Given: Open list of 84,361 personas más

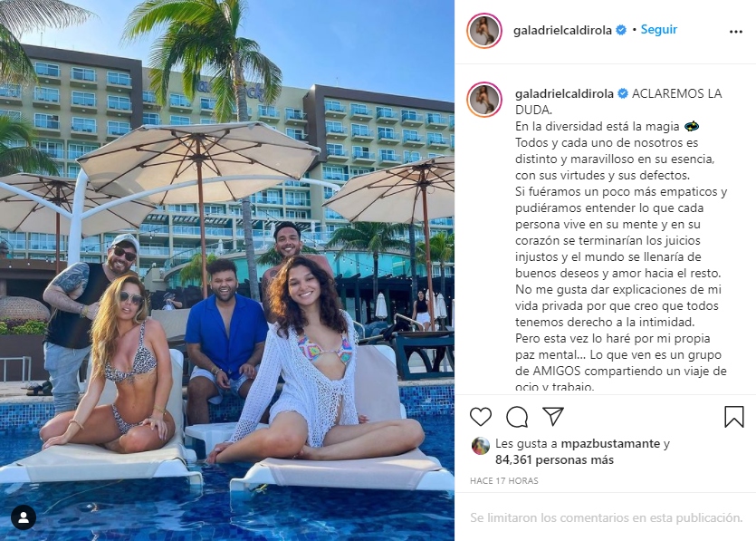Looking at the screenshot, I should 554,460.
